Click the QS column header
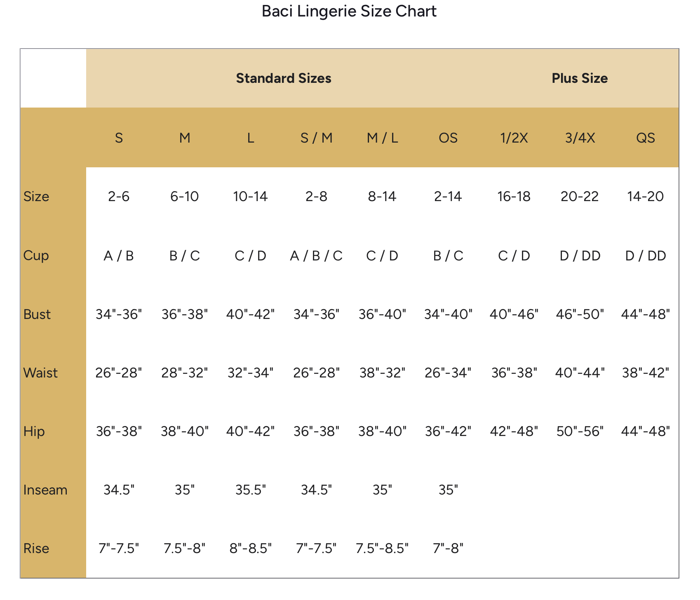 (645, 138)
